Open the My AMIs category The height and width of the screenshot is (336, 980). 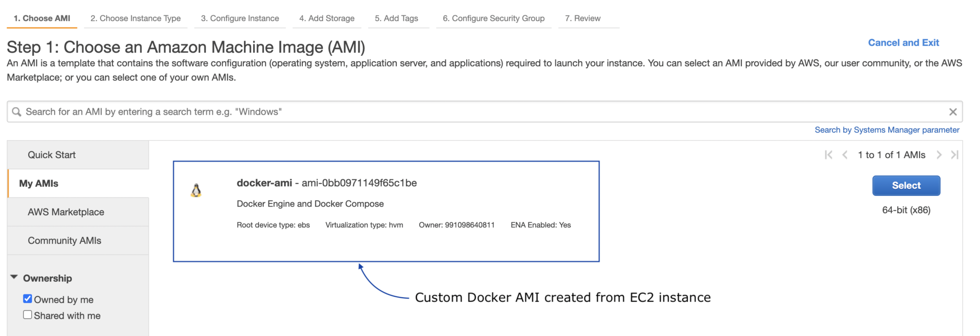tap(78, 184)
